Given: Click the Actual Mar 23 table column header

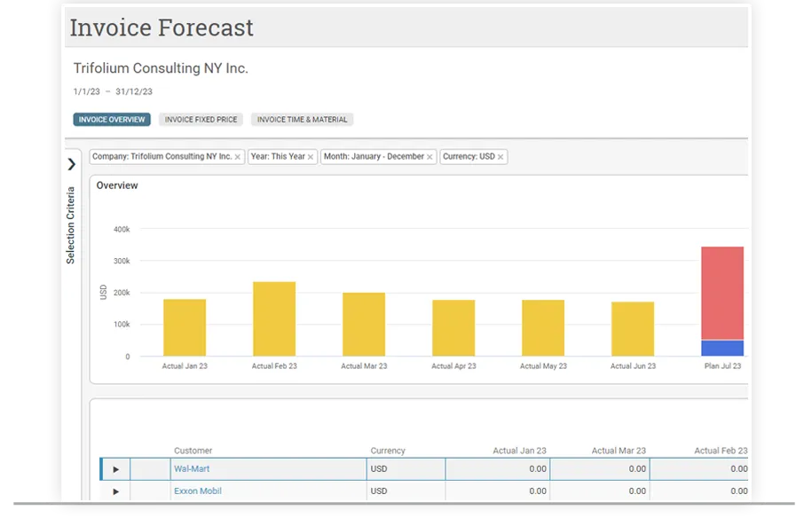Looking at the screenshot, I should point(619,451).
